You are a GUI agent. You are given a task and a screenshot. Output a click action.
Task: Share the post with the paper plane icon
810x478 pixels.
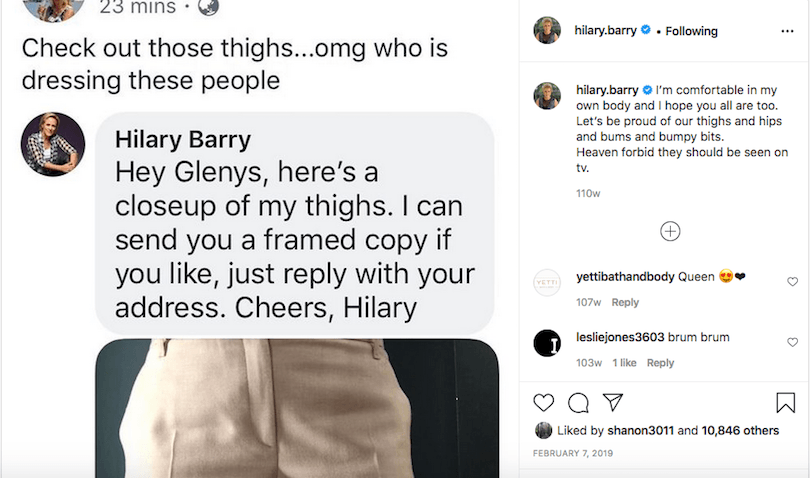point(613,402)
